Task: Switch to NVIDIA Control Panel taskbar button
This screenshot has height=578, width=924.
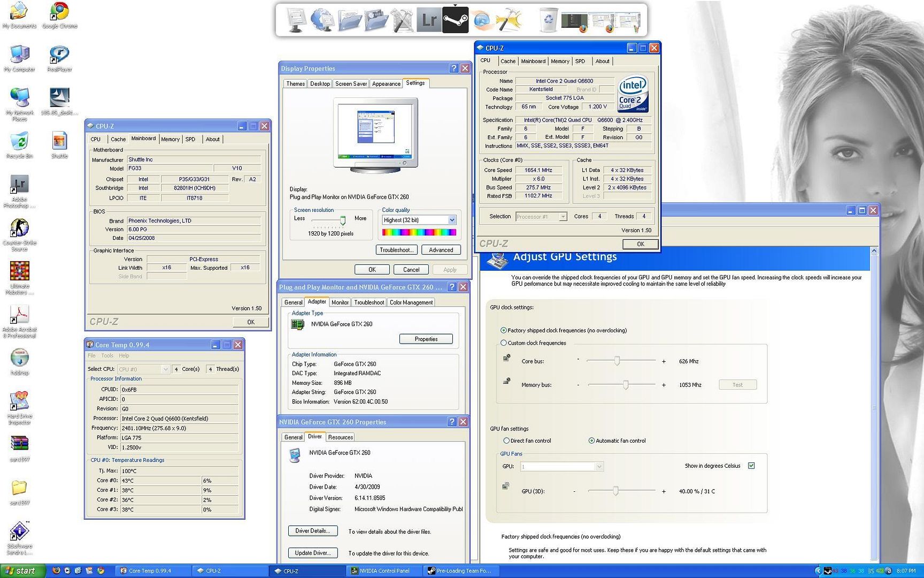Action: click(384, 571)
